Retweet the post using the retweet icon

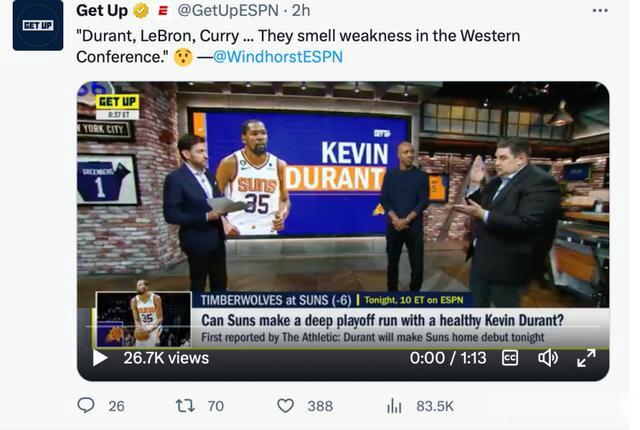[185, 405]
